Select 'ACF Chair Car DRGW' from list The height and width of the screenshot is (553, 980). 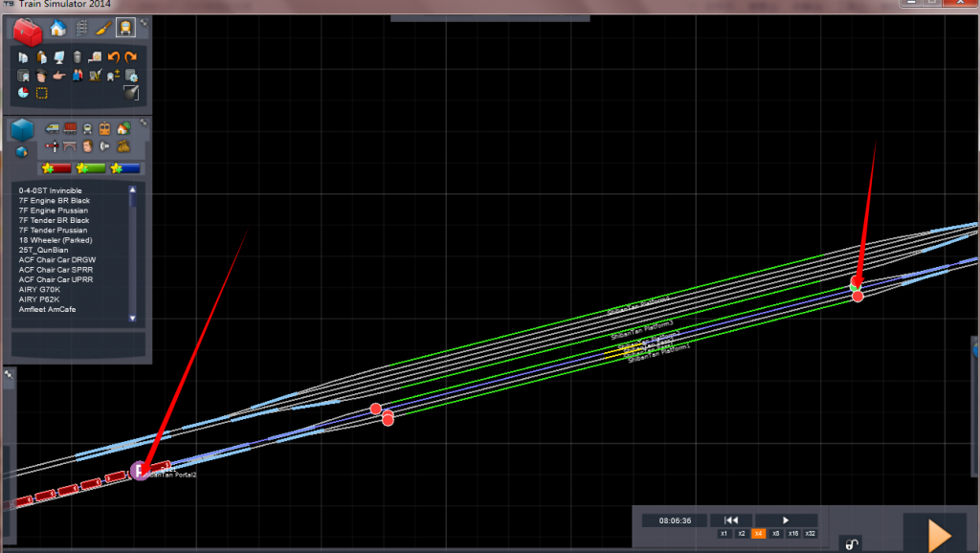pyautogui.click(x=56, y=260)
